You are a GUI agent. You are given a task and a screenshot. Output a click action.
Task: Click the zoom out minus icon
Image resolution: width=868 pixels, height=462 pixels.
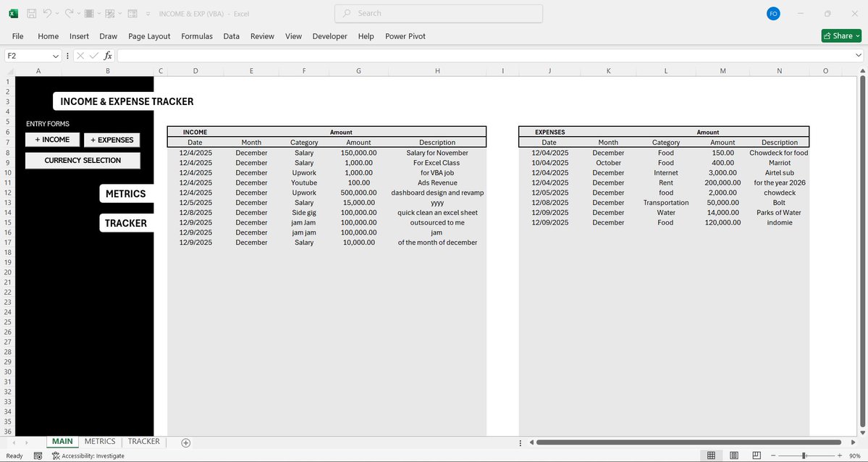coord(773,455)
